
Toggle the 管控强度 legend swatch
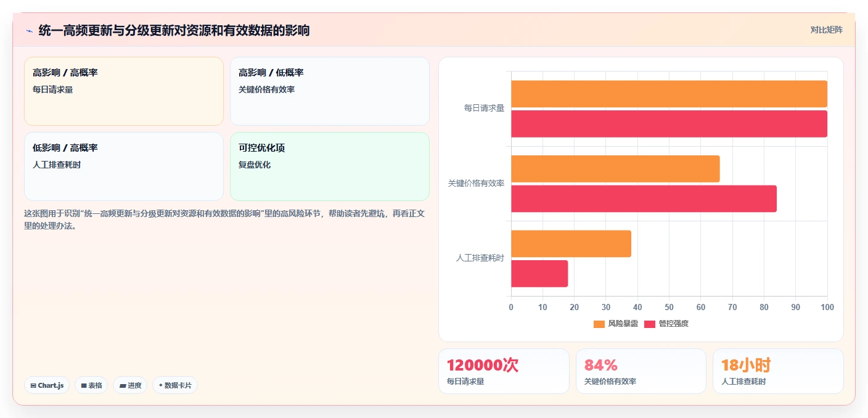(x=650, y=324)
